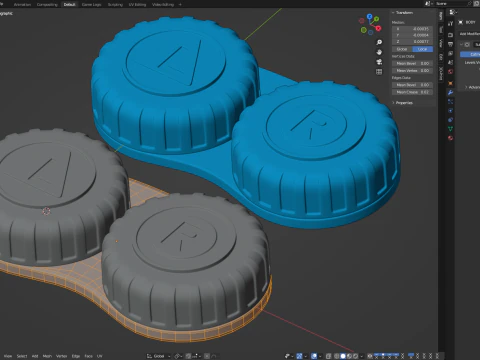The image size is (480, 360).
Task: Toggle camera view with the camera icon
Action: click(379, 62)
